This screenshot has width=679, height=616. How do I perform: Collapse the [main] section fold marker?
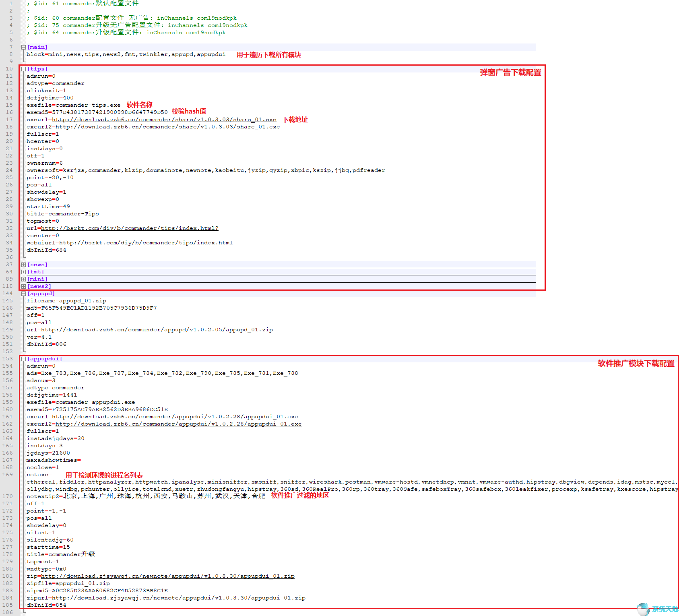(x=23, y=47)
